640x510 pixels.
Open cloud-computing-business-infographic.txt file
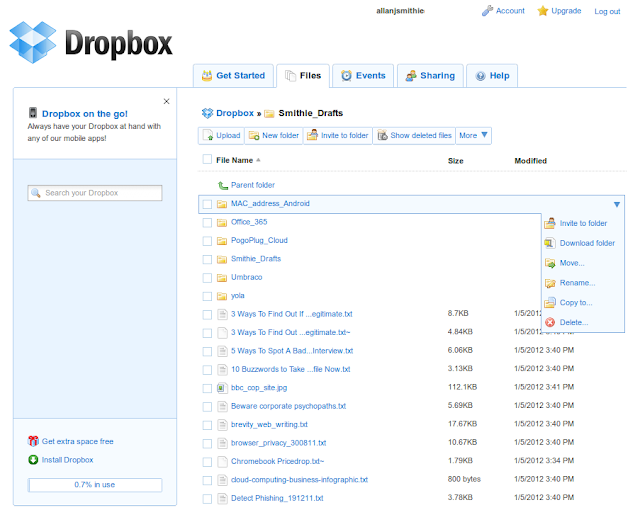coord(299,480)
